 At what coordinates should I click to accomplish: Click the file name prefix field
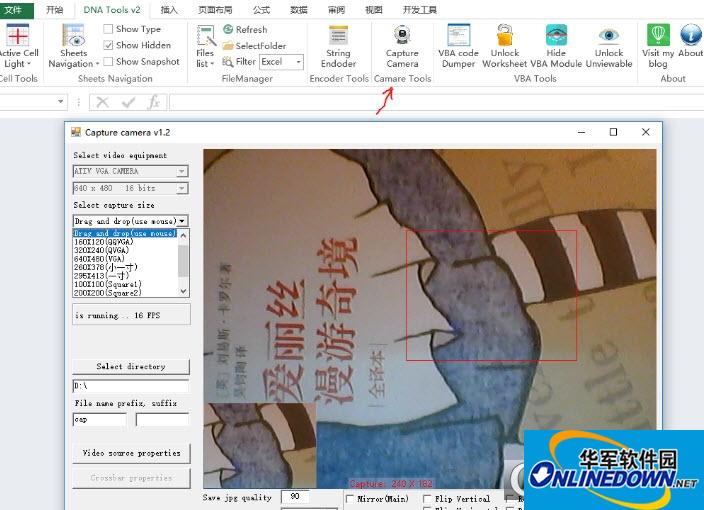pos(99,420)
